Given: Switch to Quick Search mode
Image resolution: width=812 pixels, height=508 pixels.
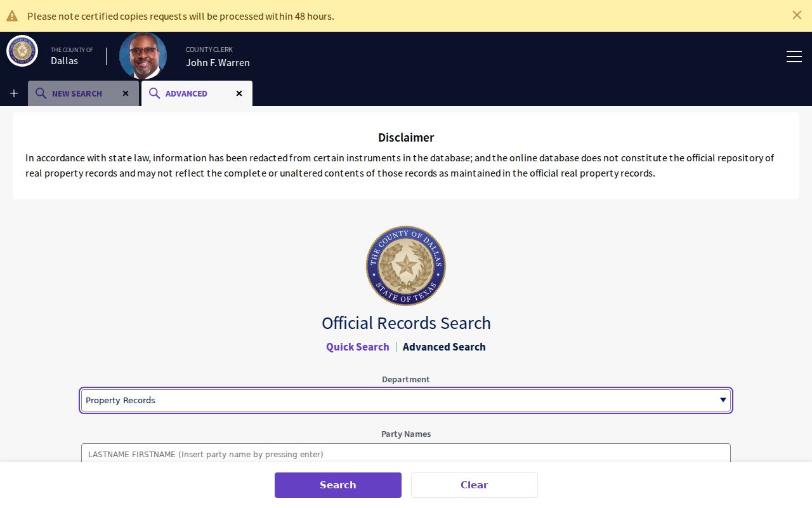Looking at the screenshot, I should (358, 347).
